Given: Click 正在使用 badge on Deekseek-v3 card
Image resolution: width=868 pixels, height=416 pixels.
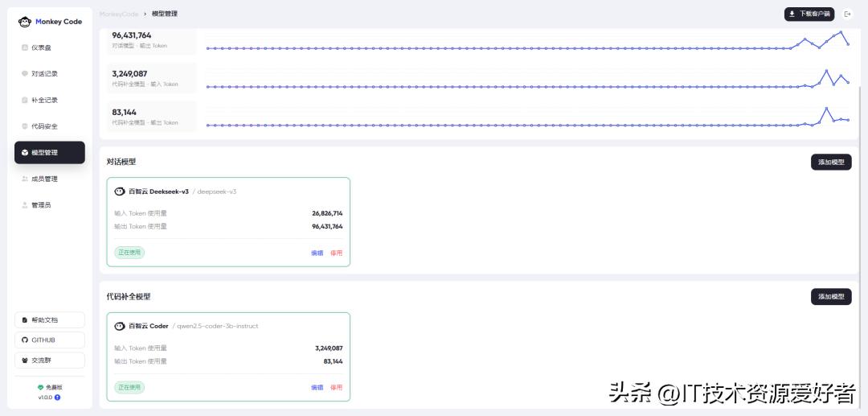Looking at the screenshot, I should pos(129,253).
